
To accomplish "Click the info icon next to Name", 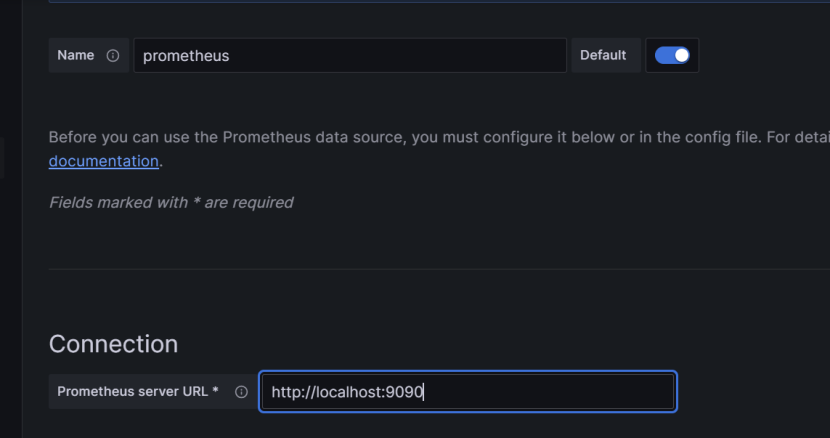I will [113, 56].
